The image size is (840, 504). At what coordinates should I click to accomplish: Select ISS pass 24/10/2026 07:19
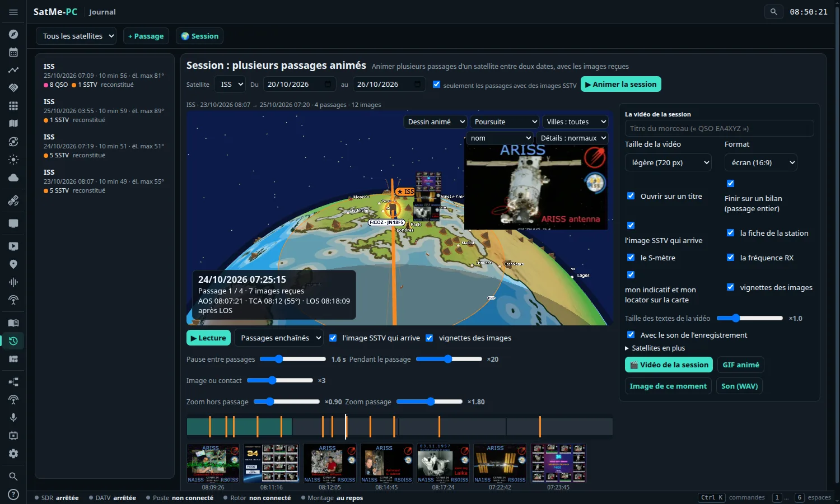(x=105, y=146)
